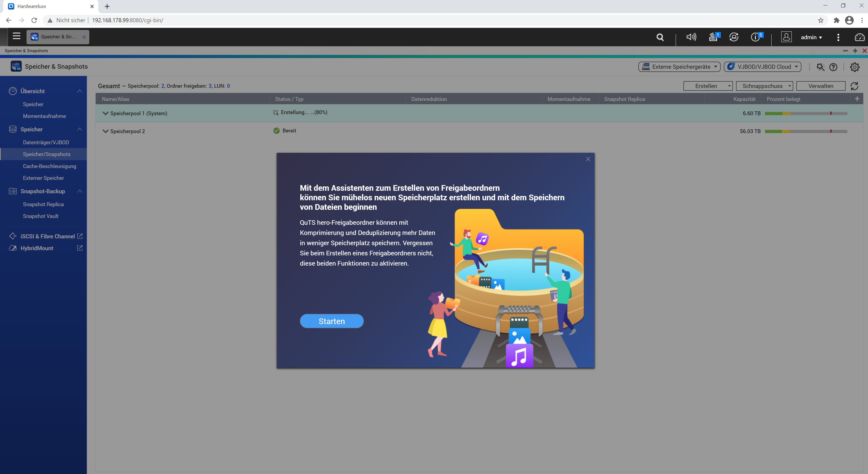
Task: Click the Erstellung progress status icon
Action: [276, 112]
